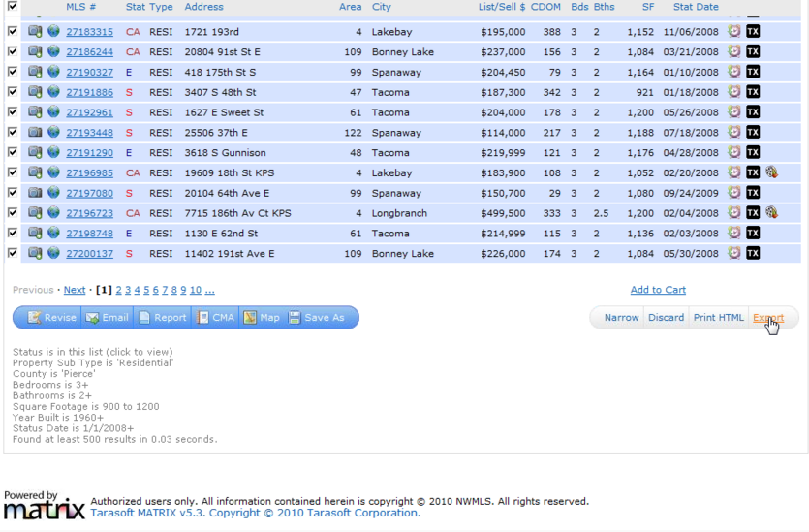809x532 pixels.
Task: Uncheck the checkbox for listing 27186244
Action: (x=12, y=51)
